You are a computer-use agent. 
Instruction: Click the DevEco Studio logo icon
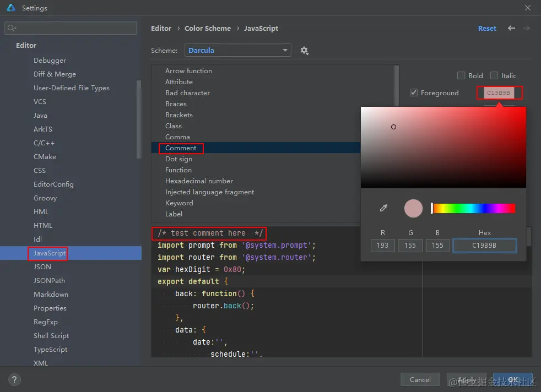tap(11, 8)
